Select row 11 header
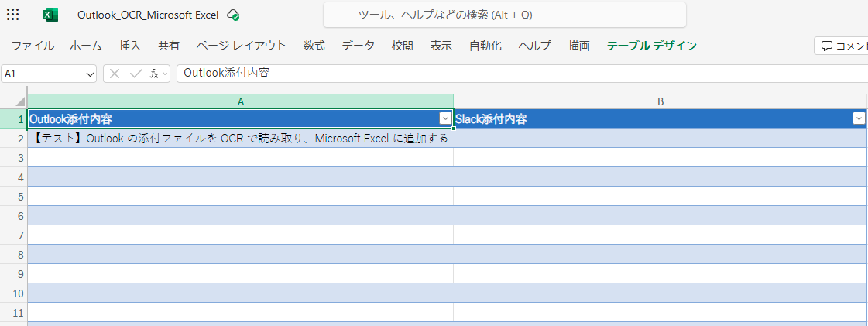Screen dimensions: 868x326 [x=13, y=313]
